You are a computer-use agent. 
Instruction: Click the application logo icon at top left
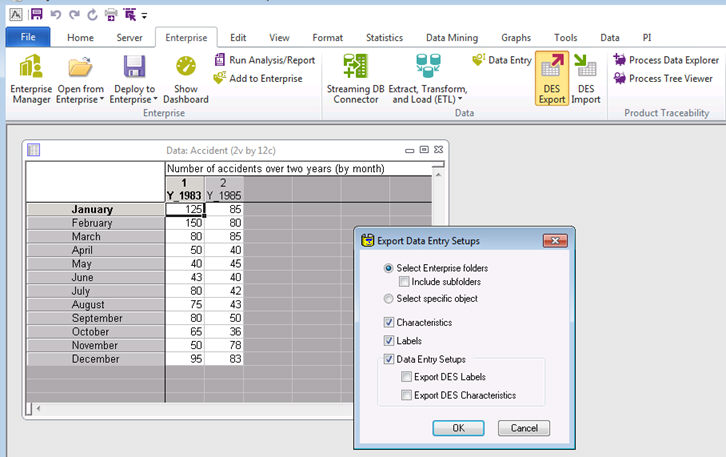pyautogui.click(x=16, y=15)
